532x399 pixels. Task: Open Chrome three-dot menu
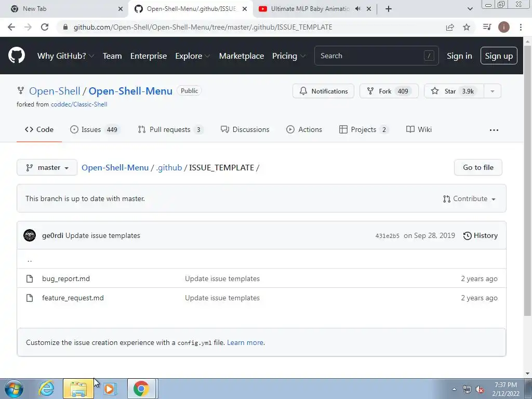[x=521, y=27]
